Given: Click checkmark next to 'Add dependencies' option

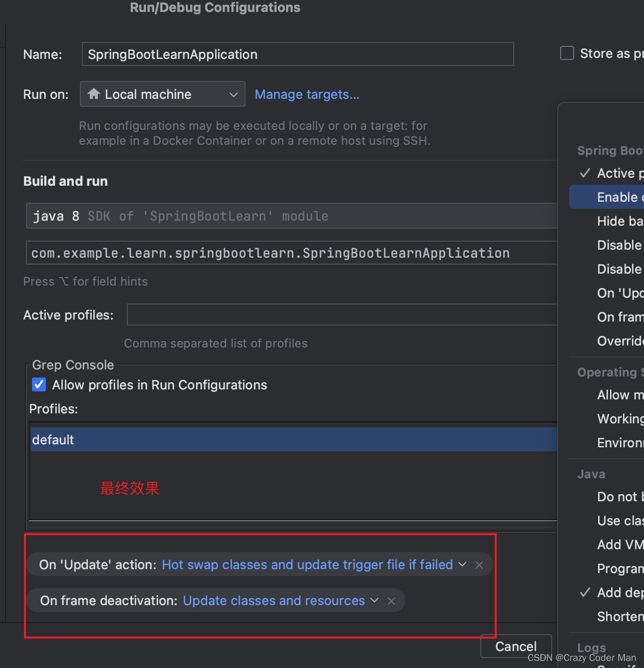Looking at the screenshot, I should tap(584, 592).
